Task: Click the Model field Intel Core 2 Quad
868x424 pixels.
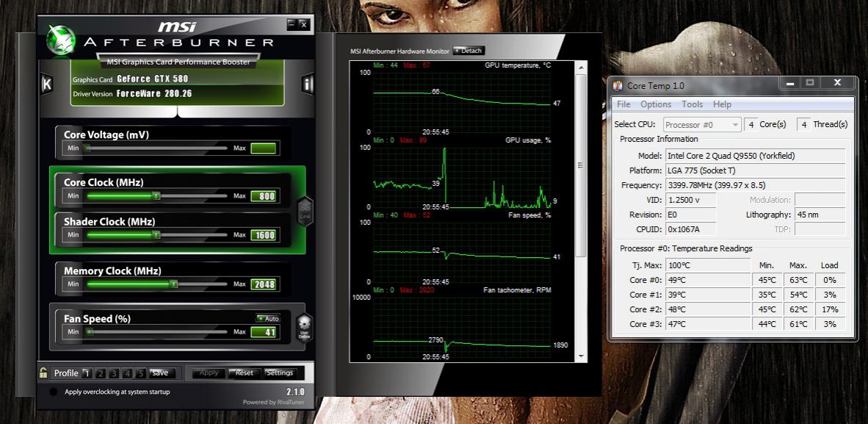Action: pos(755,156)
